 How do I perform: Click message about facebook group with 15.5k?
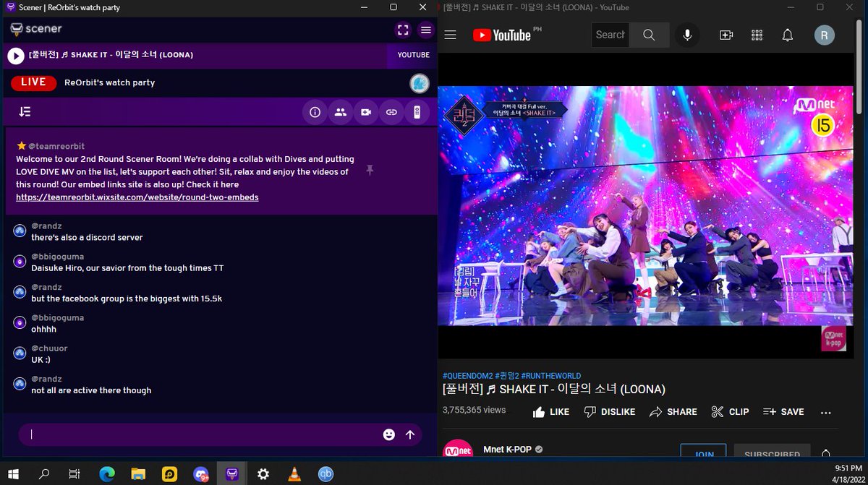coord(127,299)
